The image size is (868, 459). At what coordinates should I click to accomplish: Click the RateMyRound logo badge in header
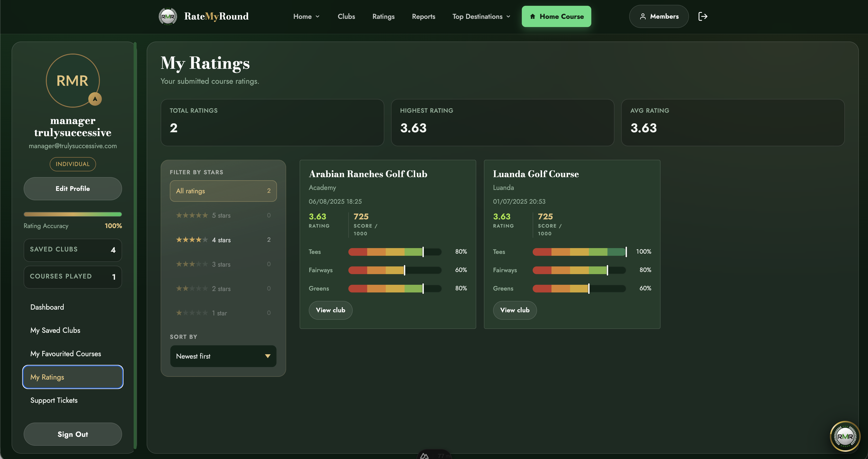pos(168,16)
